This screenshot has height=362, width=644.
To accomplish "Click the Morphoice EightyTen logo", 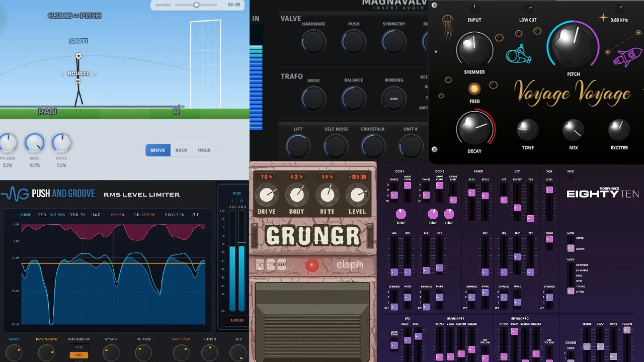I will click(603, 194).
